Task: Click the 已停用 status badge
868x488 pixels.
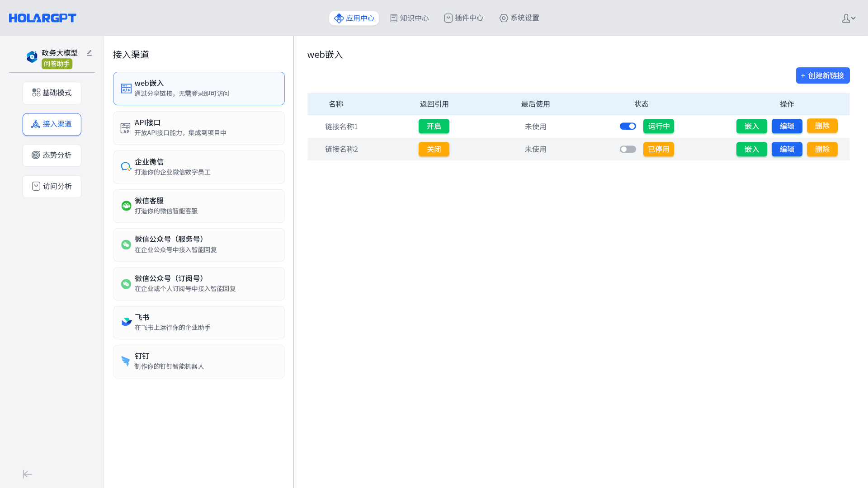Action: click(659, 149)
